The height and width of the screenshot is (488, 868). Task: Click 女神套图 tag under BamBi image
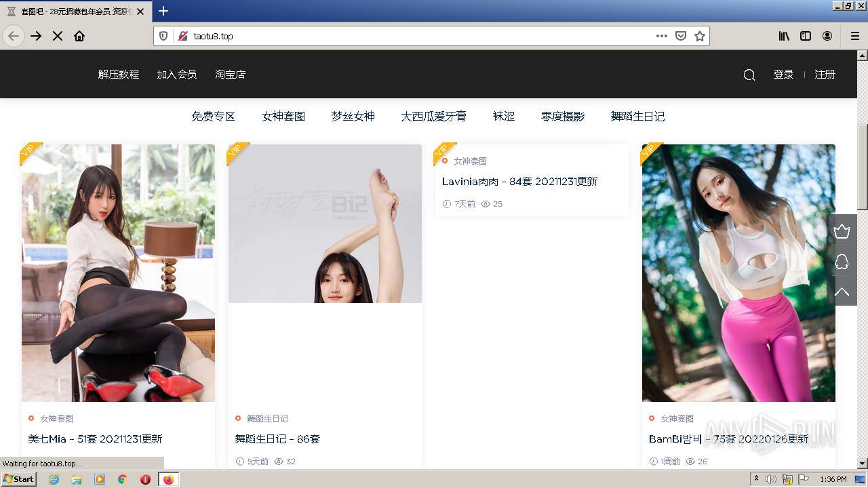point(677,419)
